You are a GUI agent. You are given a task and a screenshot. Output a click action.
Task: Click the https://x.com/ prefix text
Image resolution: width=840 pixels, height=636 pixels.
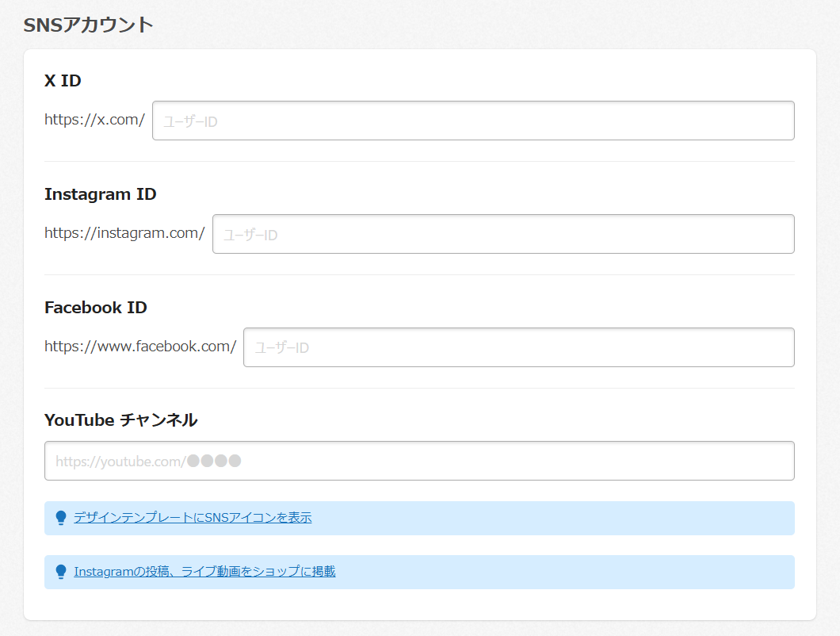[94, 120]
